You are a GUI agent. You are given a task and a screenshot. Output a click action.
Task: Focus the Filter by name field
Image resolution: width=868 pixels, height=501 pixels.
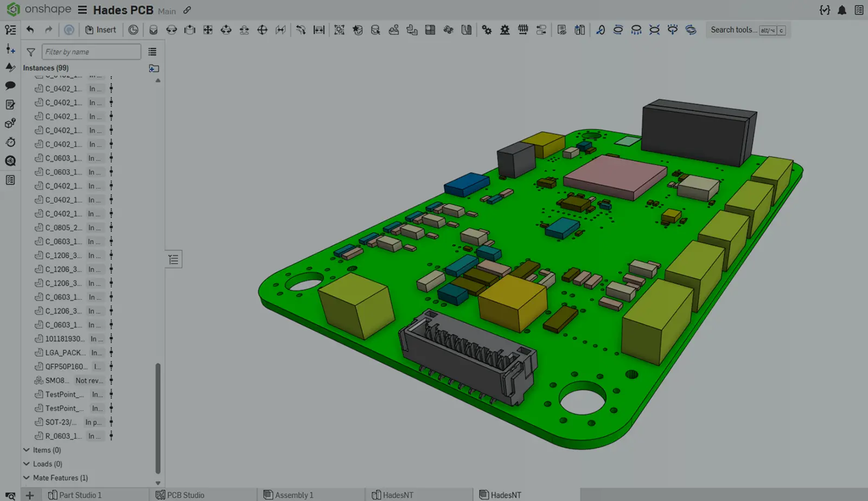coord(91,52)
